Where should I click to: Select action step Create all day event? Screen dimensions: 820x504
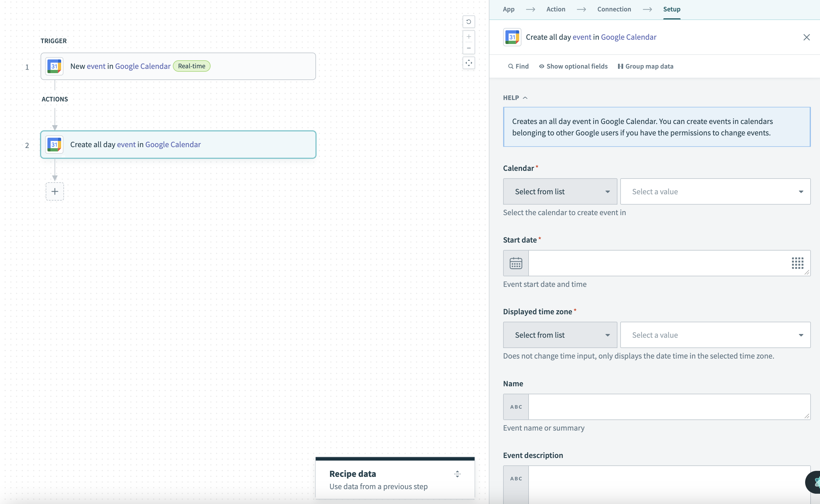[178, 144]
